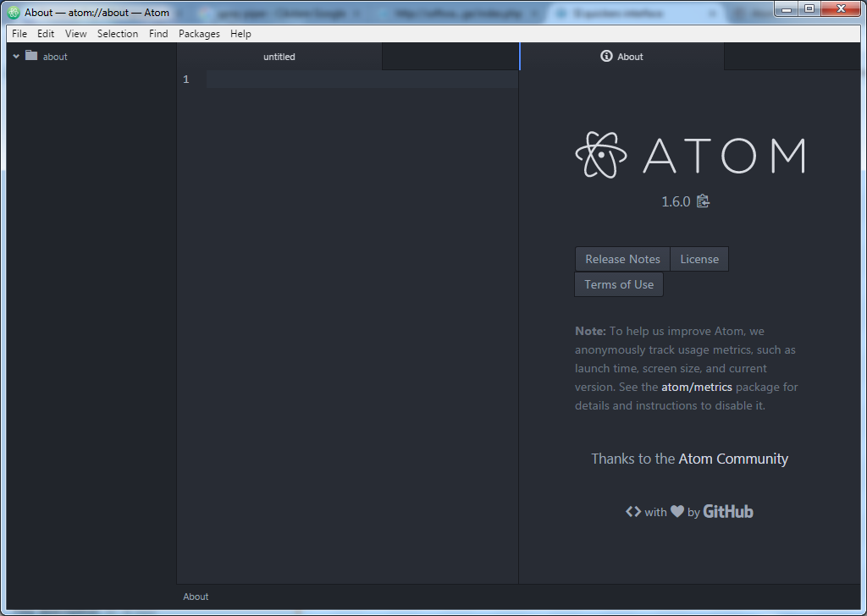Collapse the 'about' folder in the sidebar
Screen dimensions: 867x616
(x=15, y=56)
